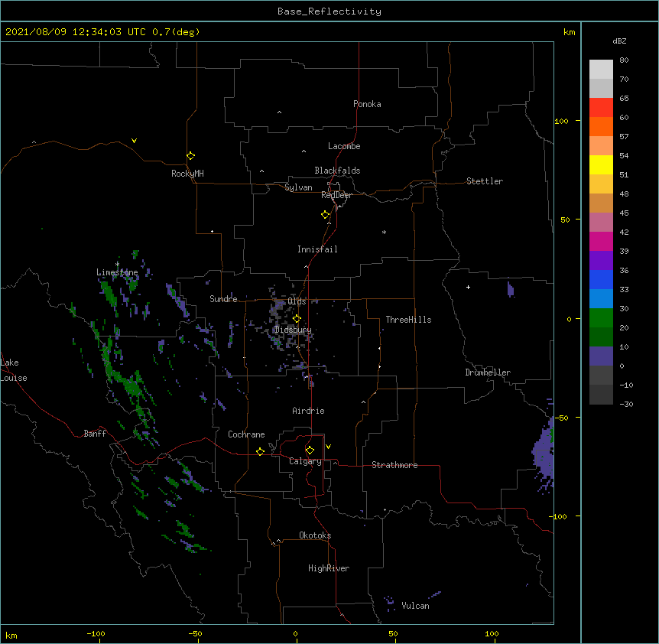Click the RockyMH label

[x=187, y=174]
